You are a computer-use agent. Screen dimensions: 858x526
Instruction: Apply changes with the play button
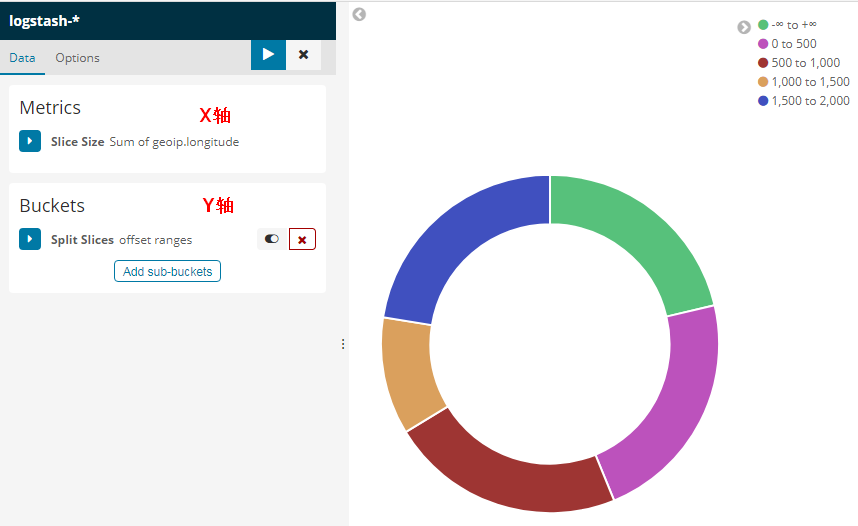[x=268, y=55]
